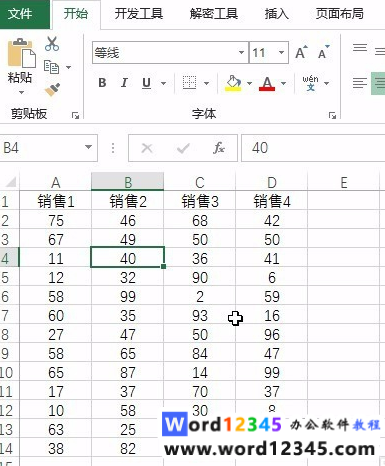The width and height of the screenshot is (385, 466).
Task: Select column E header
Action: pyautogui.click(x=344, y=182)
